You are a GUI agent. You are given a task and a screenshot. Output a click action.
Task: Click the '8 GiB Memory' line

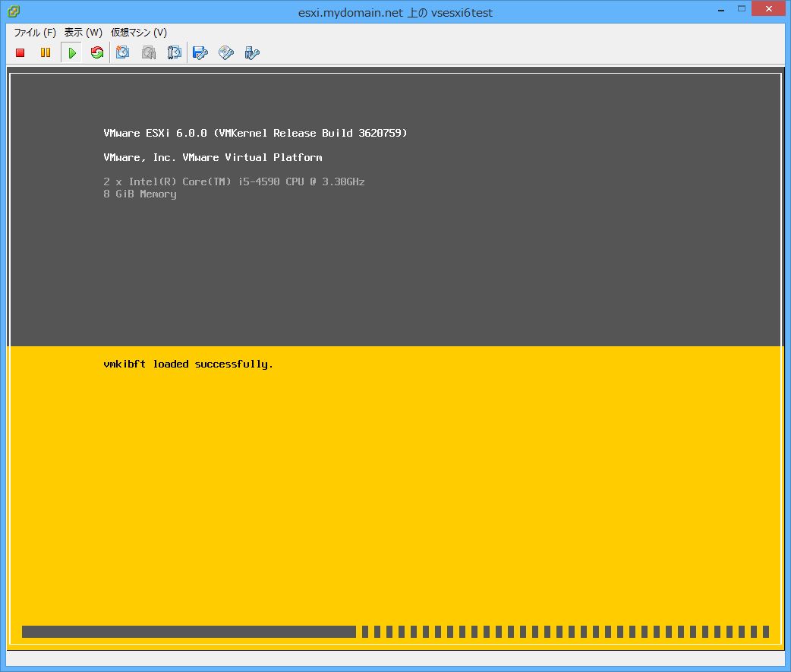(x=140, y=194)
